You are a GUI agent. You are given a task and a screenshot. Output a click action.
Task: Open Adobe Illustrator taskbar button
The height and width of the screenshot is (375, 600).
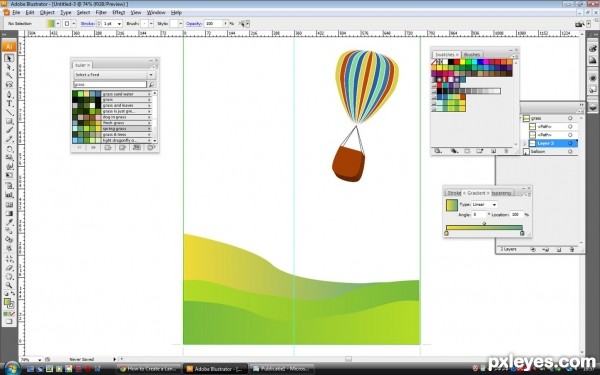(216, 369)
